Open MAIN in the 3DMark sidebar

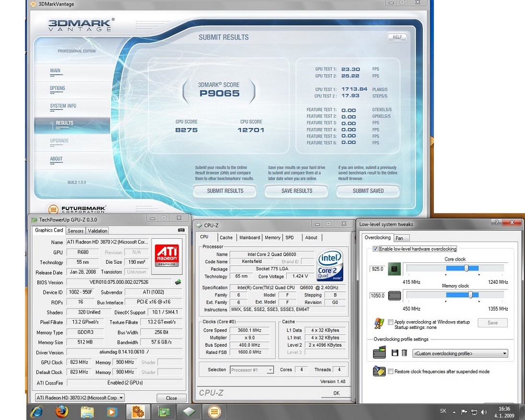[55, 70]
